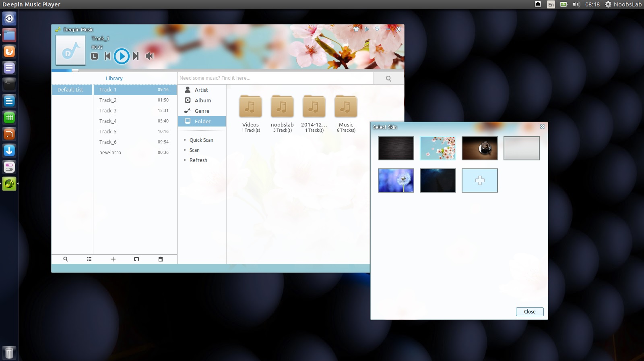Image resolution: width=644 pixels, height=361 pixels.
Task: Start playback with the play button
Action: tap(122, 56)
